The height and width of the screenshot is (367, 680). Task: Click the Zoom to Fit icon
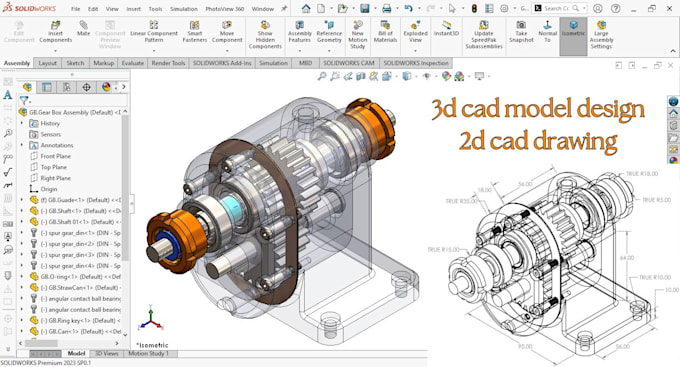tap(322, 76)
